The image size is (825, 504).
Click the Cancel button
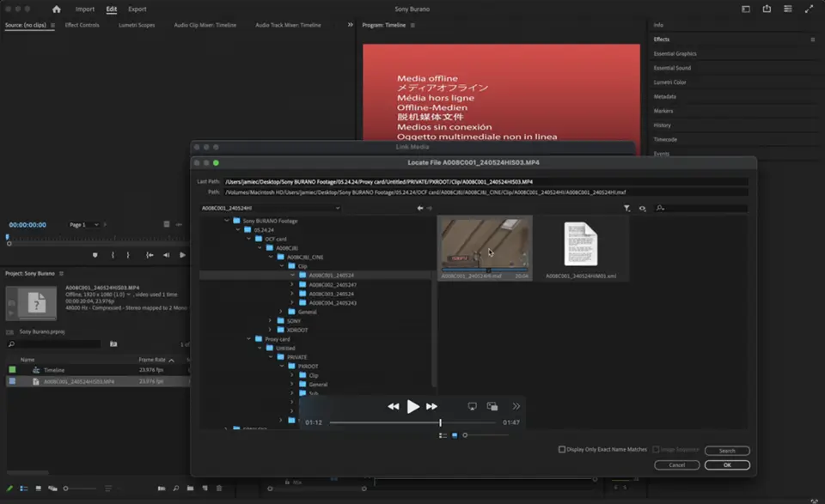point(676,465)
